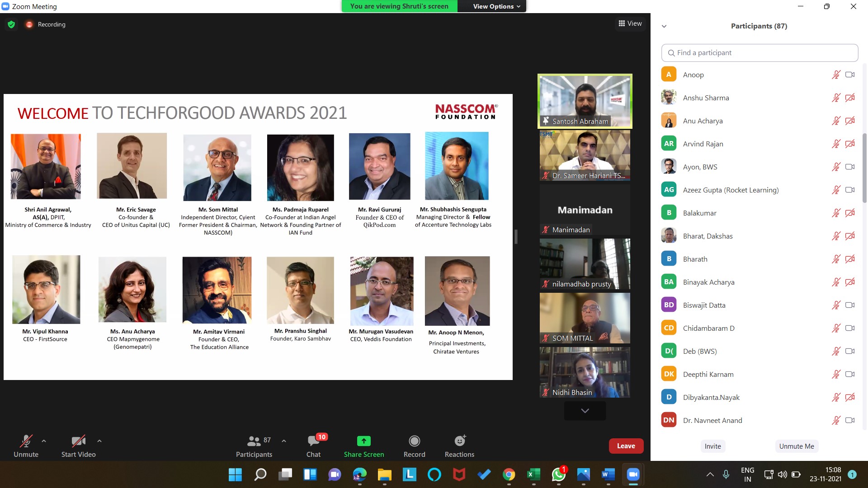Click the green encryption shield icon
The height and width of the screenshot is (488, 868).
(x=11, y=24)
